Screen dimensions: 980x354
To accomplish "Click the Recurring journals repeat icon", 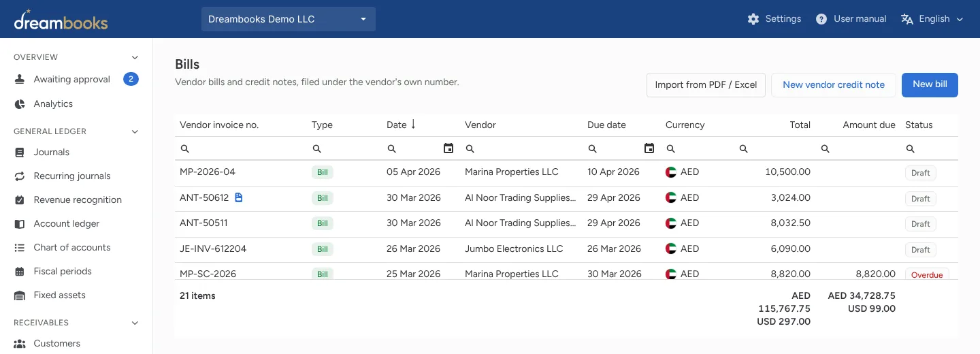I will point(20,176).
